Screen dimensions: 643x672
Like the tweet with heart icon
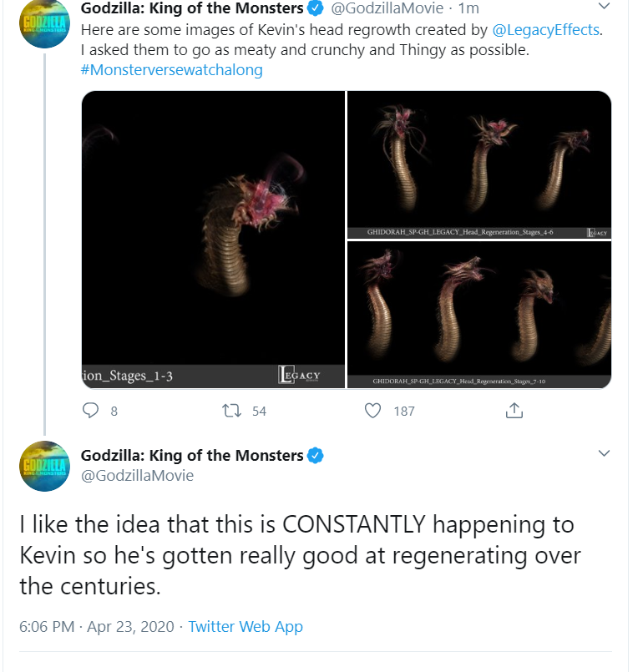click(x=372, y=411)
